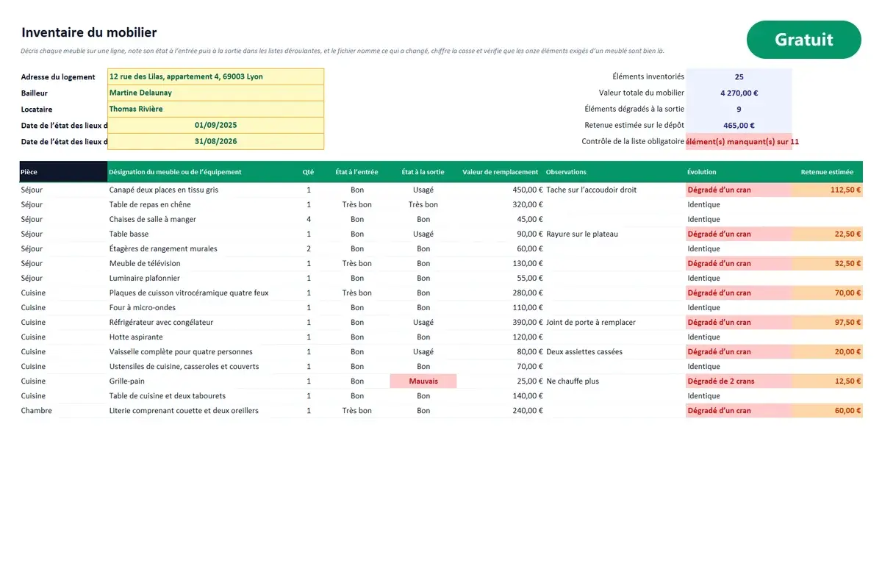Click the Pièce column header
Screen dimensions: 882x588
click(63, 172)
